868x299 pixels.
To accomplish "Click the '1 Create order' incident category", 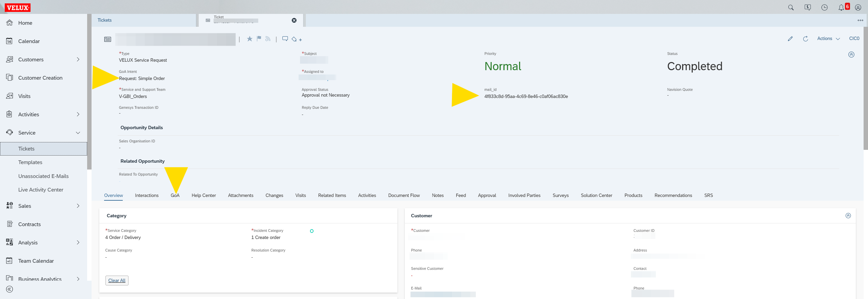I will pyautogui.click(x=266, y=238).
